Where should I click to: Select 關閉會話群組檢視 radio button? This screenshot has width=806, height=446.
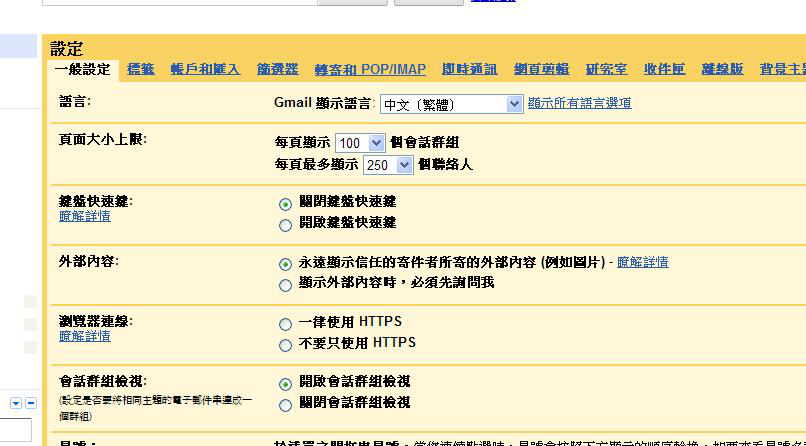(286, 404)
